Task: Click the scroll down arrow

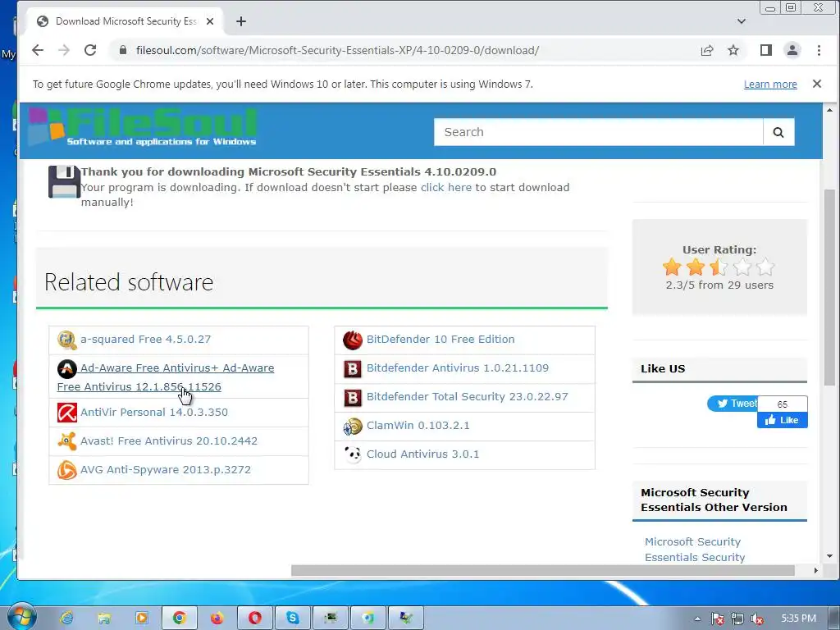Action: click(829, 557)
